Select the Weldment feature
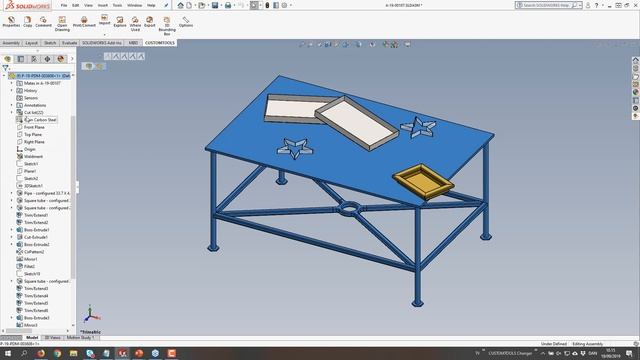Image resolution: width=640 pixels, height=360 pixels. (30, 157)
